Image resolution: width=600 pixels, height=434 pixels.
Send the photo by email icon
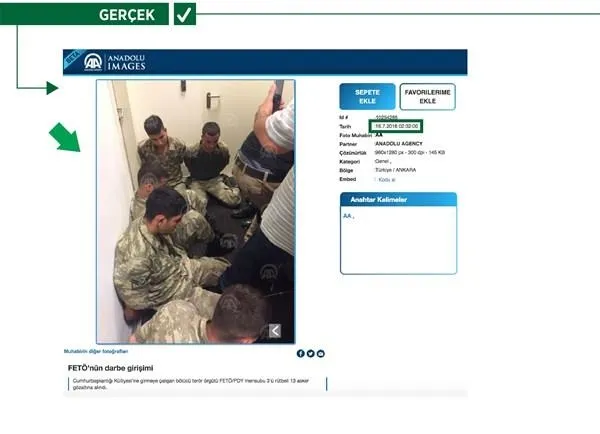(x=321, y=354)
